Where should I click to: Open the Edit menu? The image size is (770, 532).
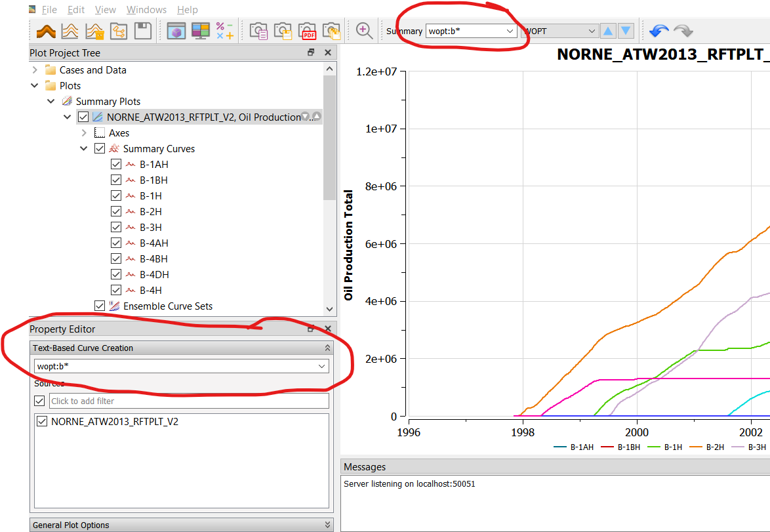[x=75, y=9]
